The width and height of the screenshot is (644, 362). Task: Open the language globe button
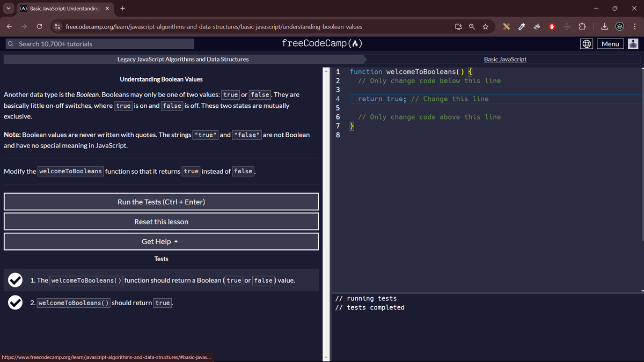point(587,44)
